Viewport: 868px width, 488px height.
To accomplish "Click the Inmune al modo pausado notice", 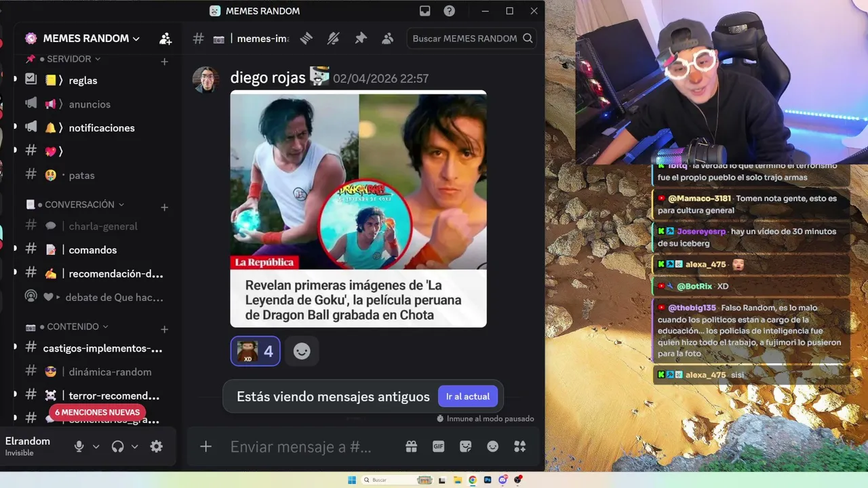I will (486, 419).
